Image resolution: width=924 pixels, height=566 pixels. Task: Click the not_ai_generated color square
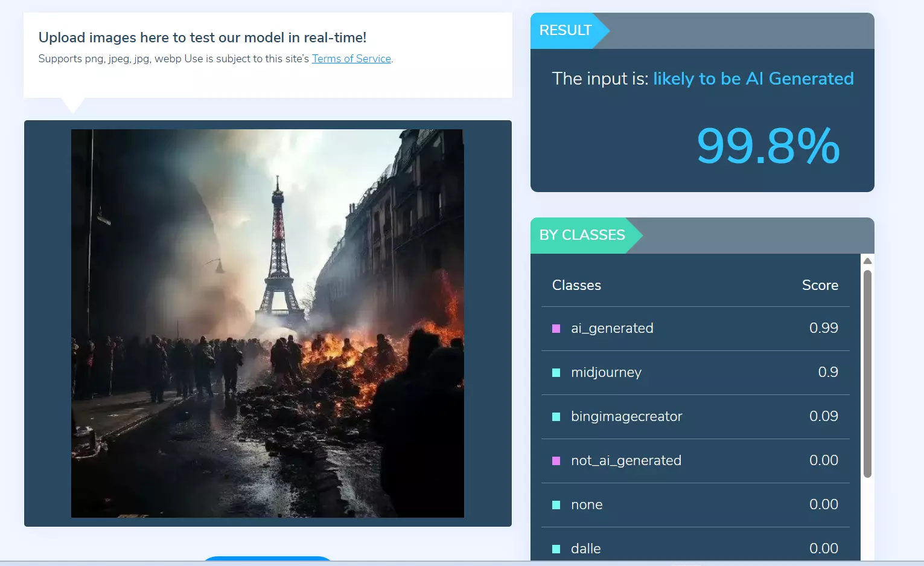pyautogui.click(x=556, y=461)
